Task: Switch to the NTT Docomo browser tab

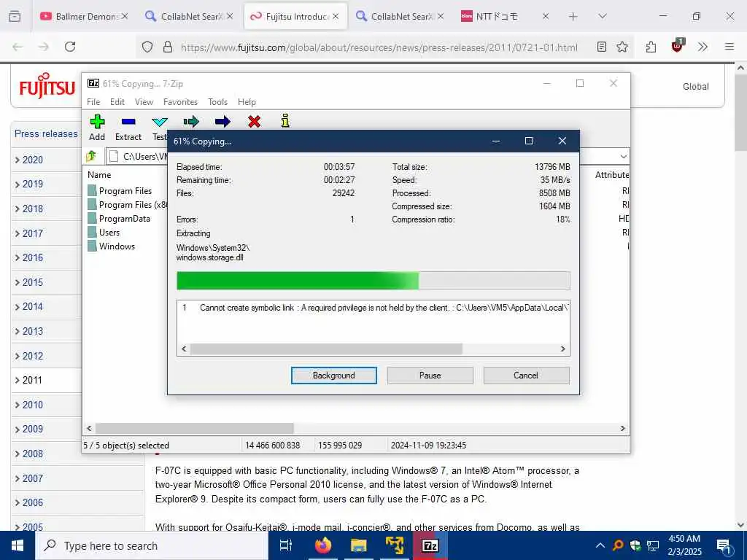Action: pos(505,17)
